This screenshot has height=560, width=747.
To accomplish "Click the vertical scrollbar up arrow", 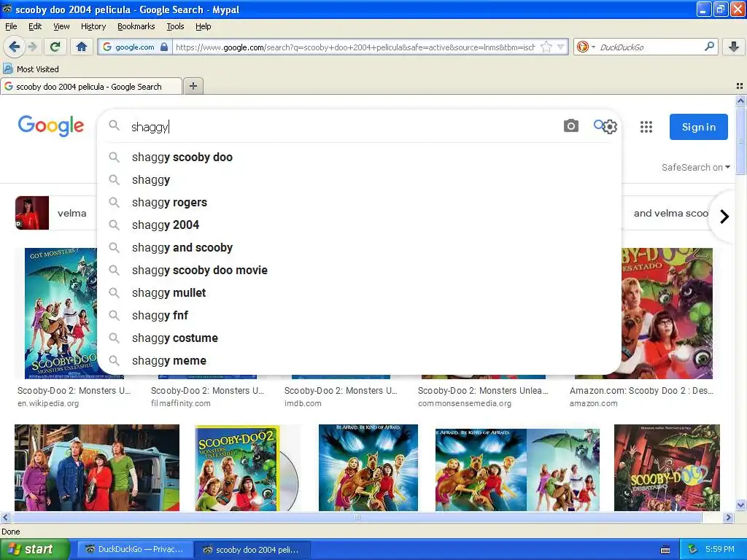I will pyautogui.click(x=740, y=101).
